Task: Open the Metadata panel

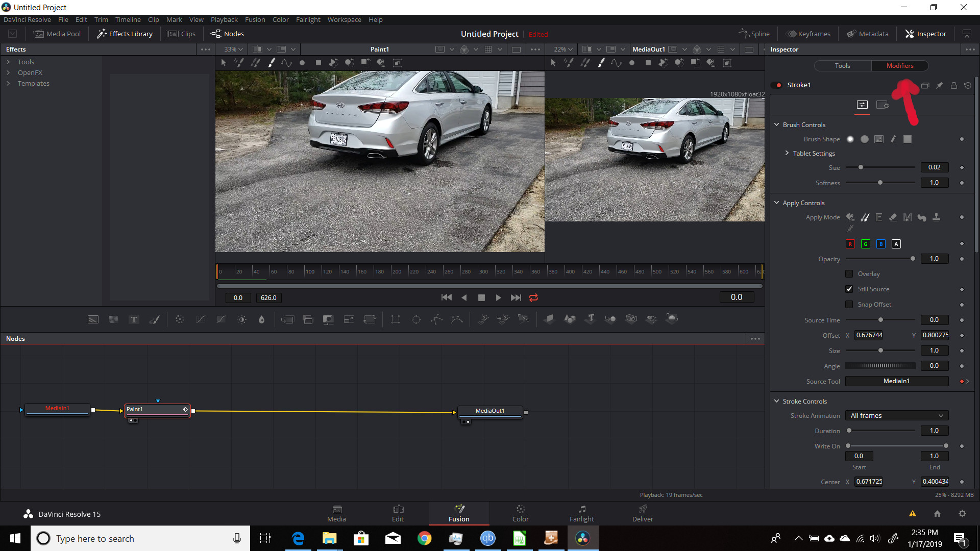Action: (x=868, y=34)
